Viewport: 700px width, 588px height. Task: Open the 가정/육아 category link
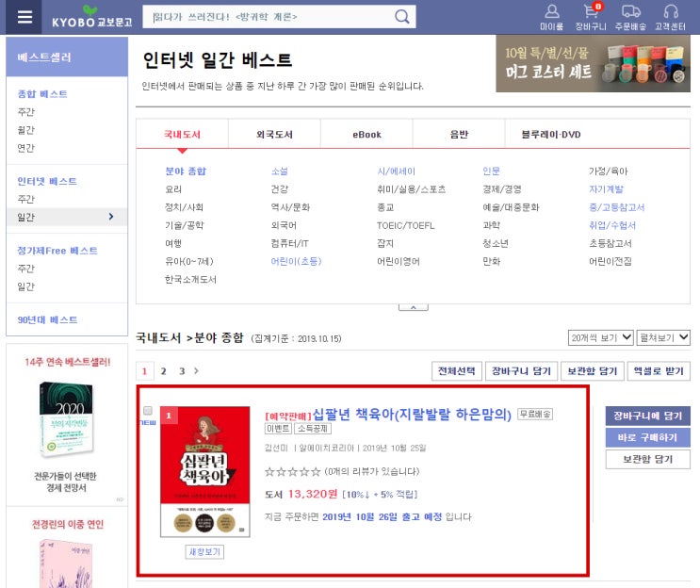608,171
